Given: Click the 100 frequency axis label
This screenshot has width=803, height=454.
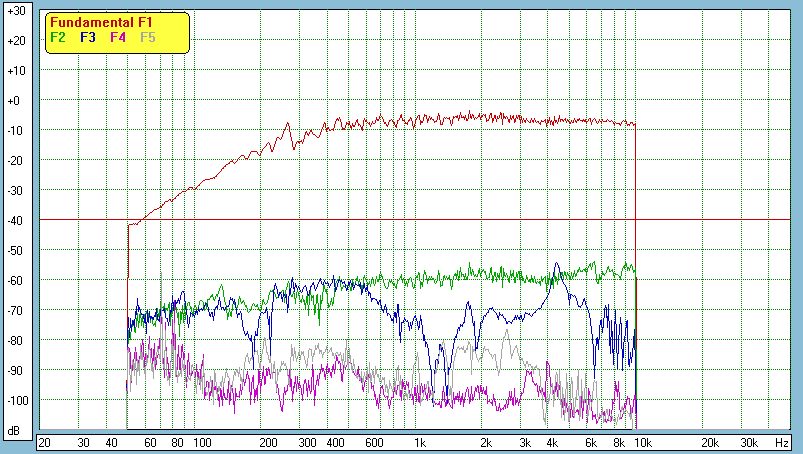Looking at the screenshot, I should [x=202, y=443].
